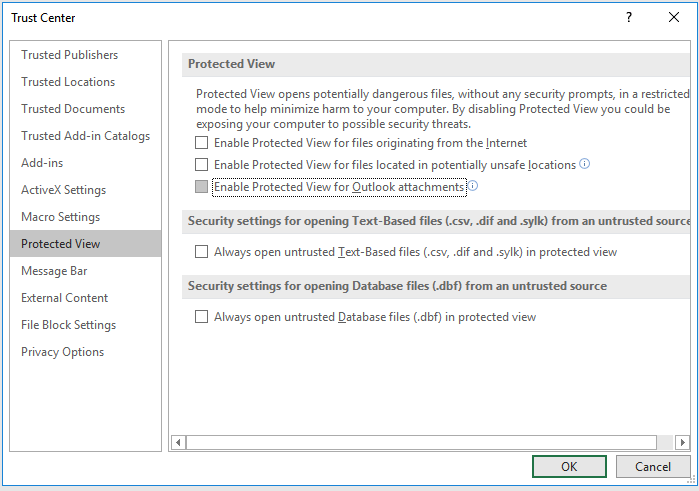Go to ActiveX Settings category
The height and width of the screenshot is (491, 699).
[x=64, y=190]
